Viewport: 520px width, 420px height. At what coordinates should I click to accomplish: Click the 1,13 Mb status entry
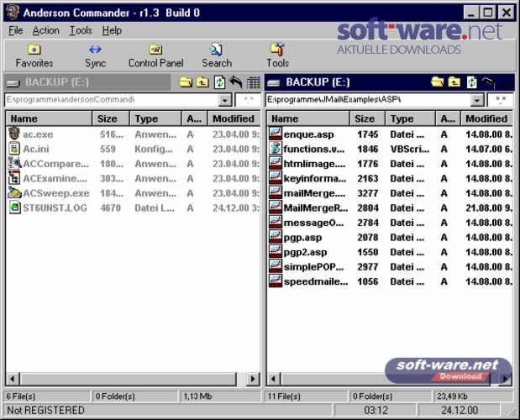197,396
